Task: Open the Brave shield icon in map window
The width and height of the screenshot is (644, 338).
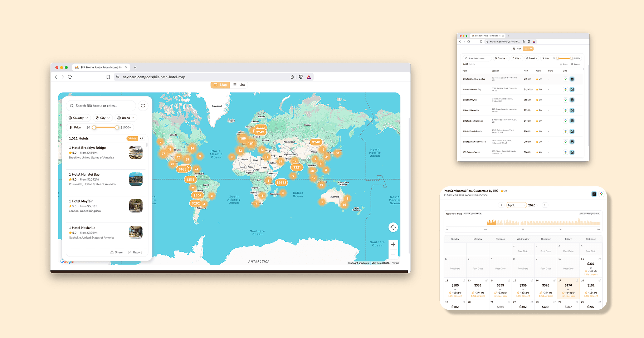Action: (x=301, y=77)
